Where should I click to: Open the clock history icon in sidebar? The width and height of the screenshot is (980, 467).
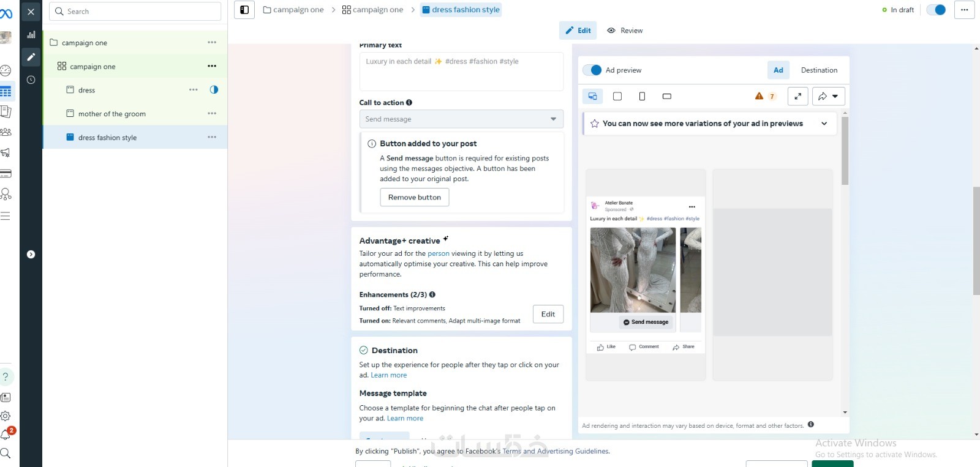(x=31, y=80)
